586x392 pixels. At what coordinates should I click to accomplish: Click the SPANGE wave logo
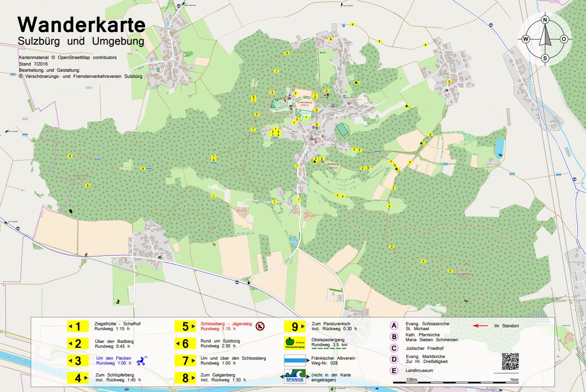coord(295,377)
